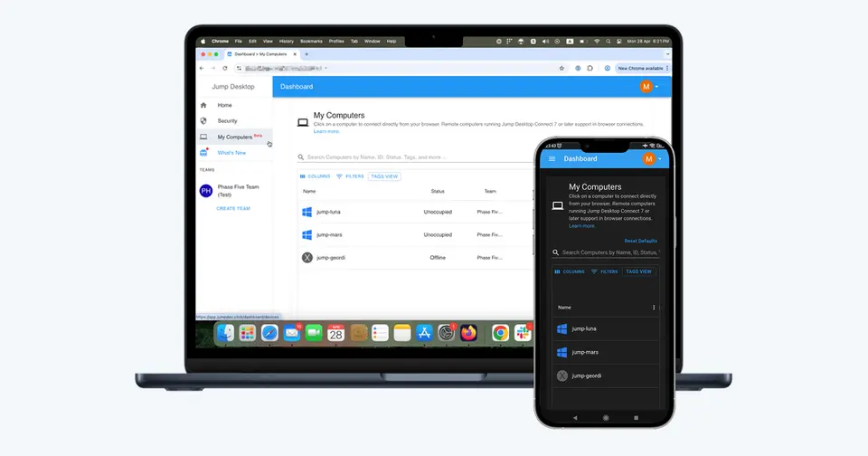Open Reminders from the Dock

coord(381,333)
